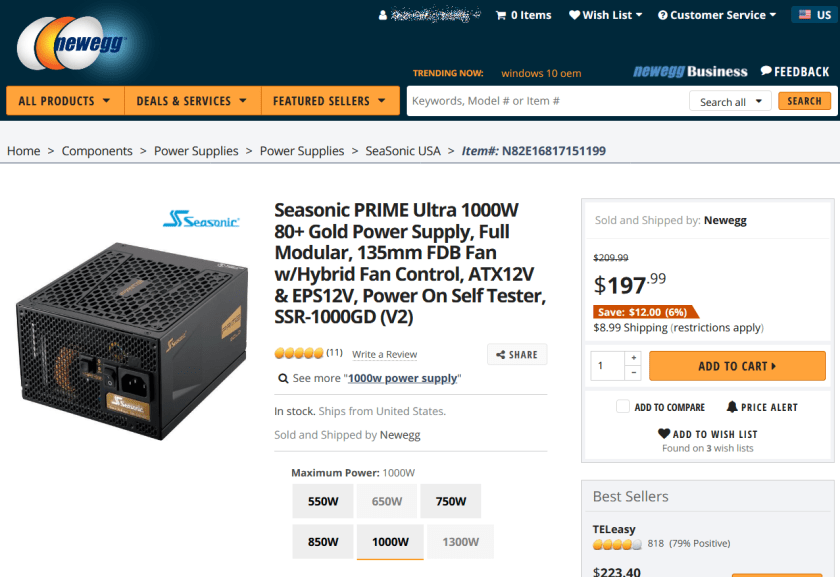Select the 850W power option
840x577 pixels.
(322, 542)
